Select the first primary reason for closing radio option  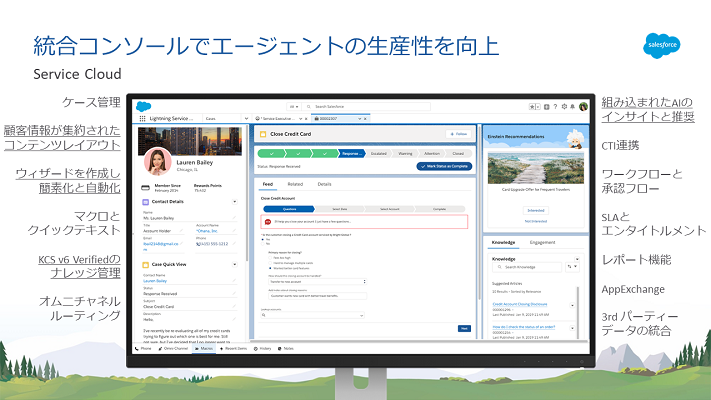tap(270, 258)
